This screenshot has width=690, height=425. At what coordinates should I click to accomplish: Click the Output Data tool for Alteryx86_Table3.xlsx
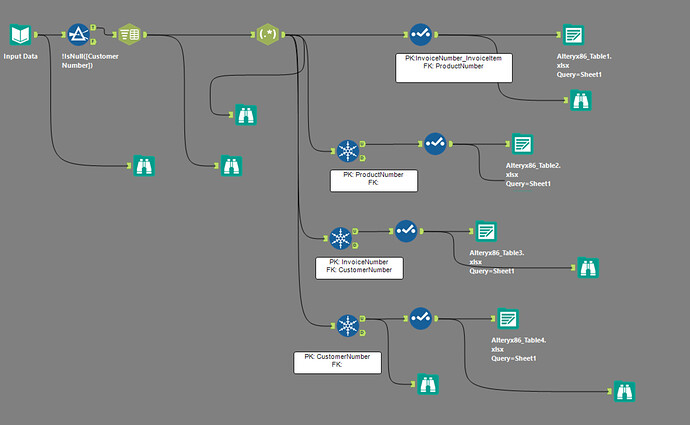pyautogui.click(x=486, y=231)
